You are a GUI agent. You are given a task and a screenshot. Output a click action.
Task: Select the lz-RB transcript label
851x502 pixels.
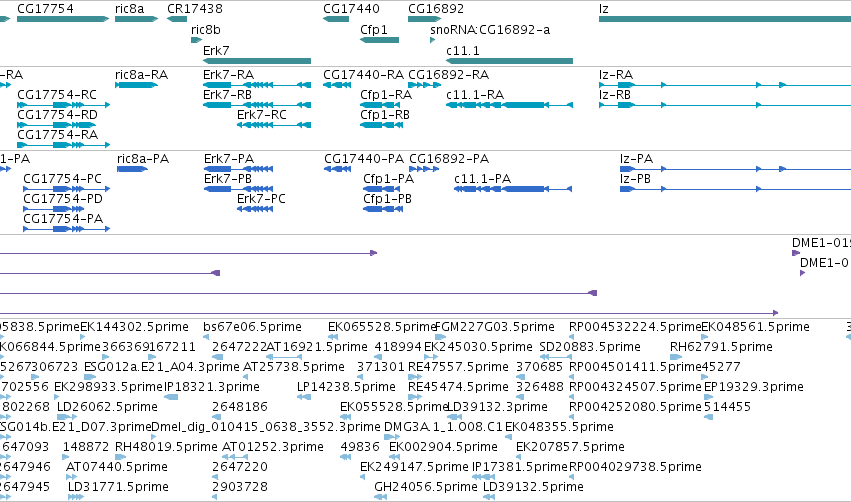(615, 94)
